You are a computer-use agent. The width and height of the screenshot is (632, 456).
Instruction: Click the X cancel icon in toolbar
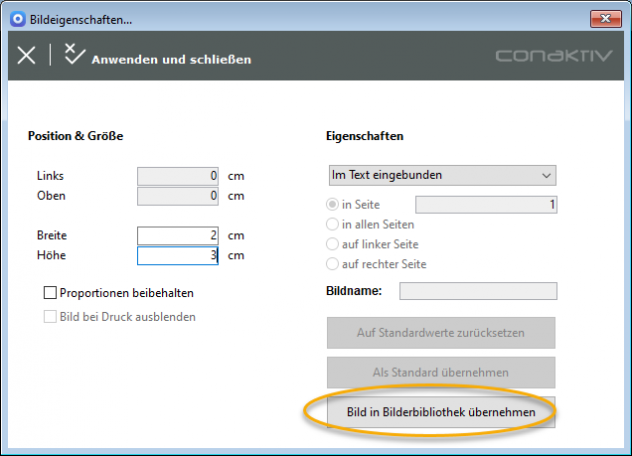27,56
